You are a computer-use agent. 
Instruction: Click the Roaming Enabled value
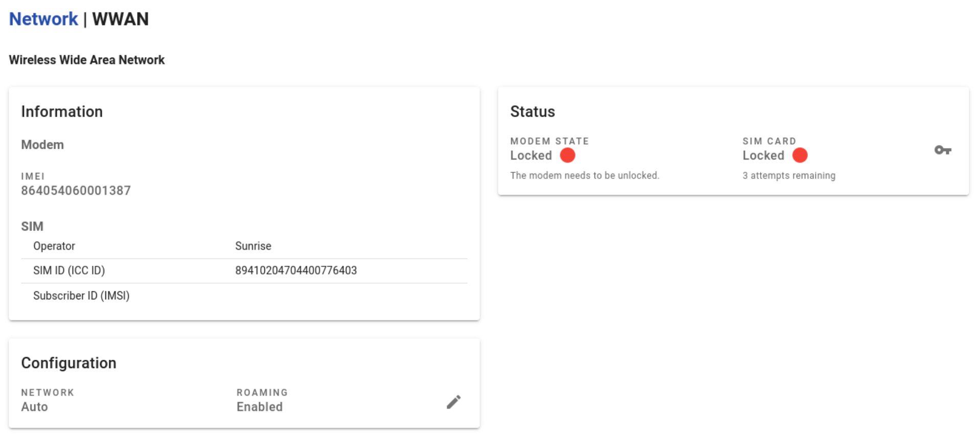coord(259,407)
